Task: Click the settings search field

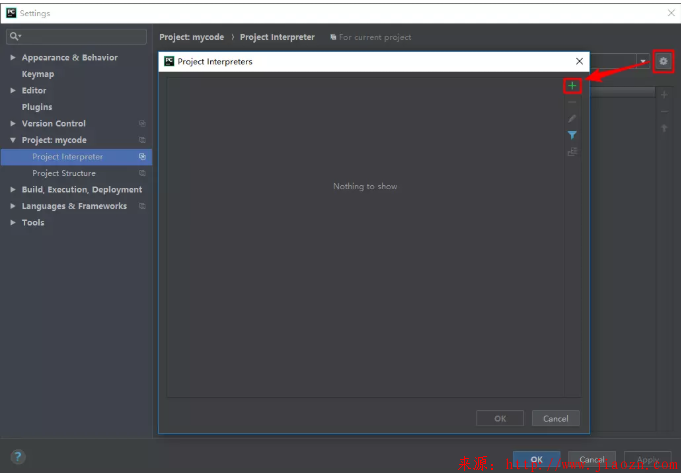Action: tap(78, 36)
